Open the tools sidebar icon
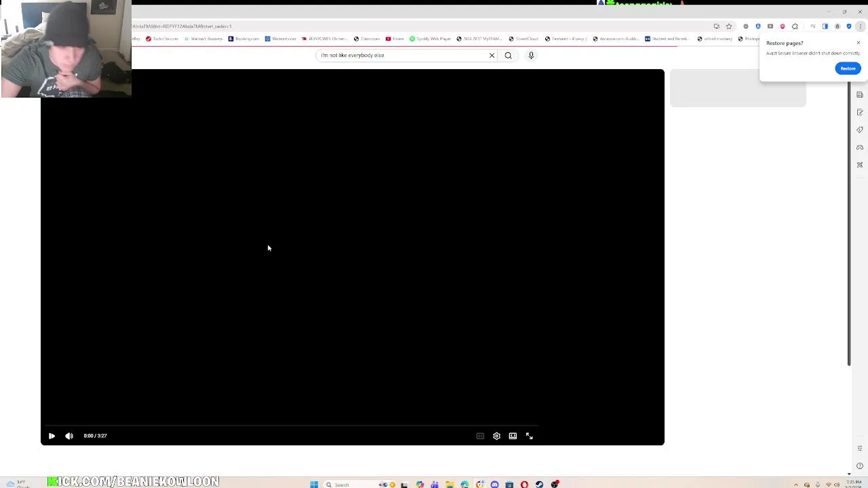This screenshot has height=488, width=868. pyautogui.click(x=860, y=165)
